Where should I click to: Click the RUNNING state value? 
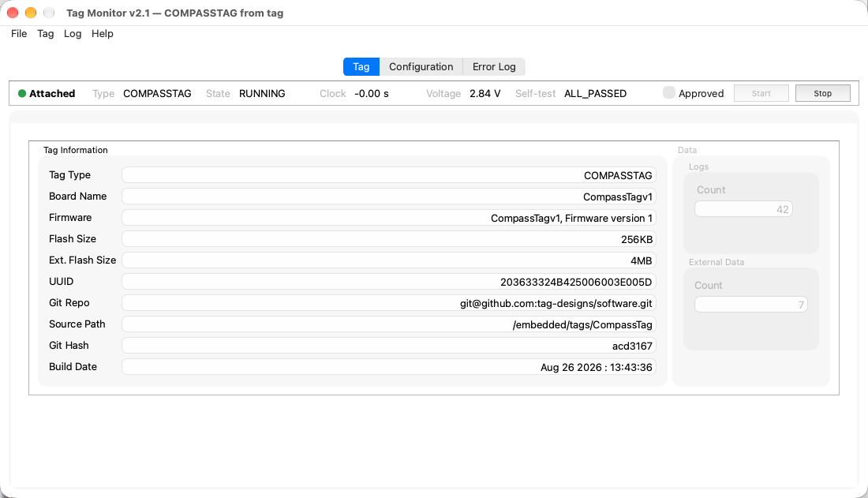click(x=262, y=94)
